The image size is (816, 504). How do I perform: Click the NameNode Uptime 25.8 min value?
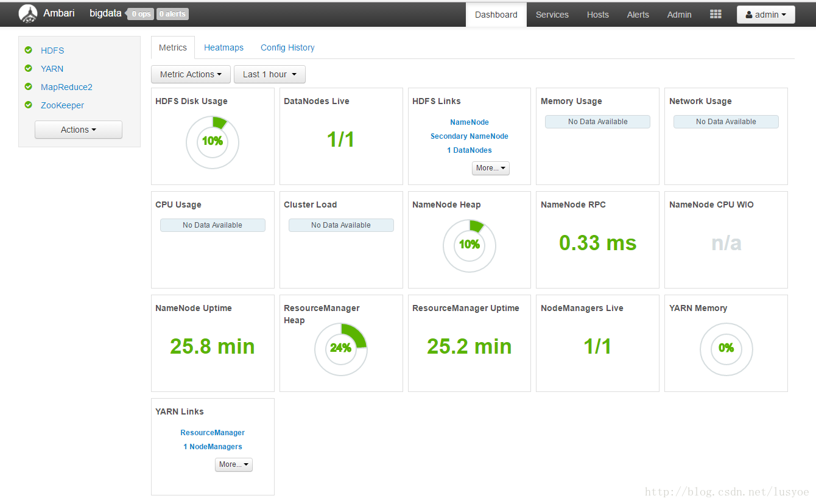click(213, 346)
